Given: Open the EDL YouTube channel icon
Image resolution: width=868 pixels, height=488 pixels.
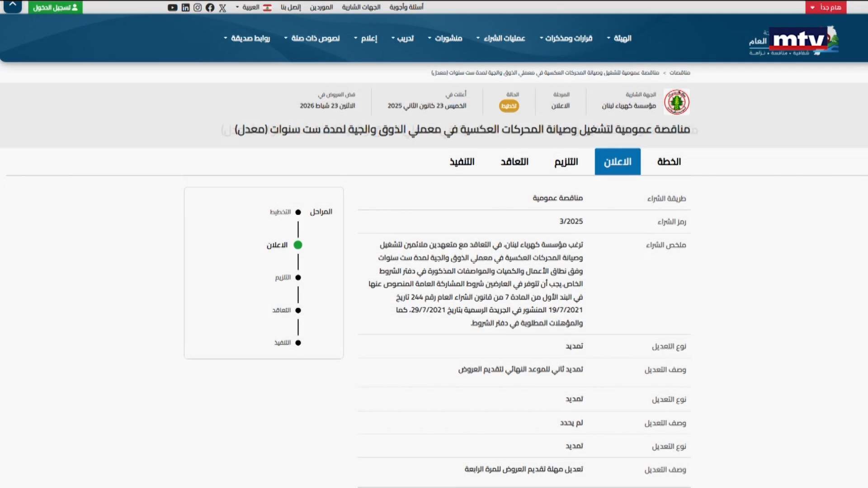Looking at the screenshot, I should (x=172, y=7).
